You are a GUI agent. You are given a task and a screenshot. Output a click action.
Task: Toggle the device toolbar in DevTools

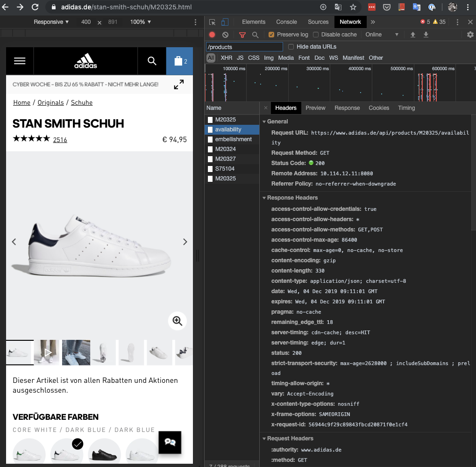(225, 22)
